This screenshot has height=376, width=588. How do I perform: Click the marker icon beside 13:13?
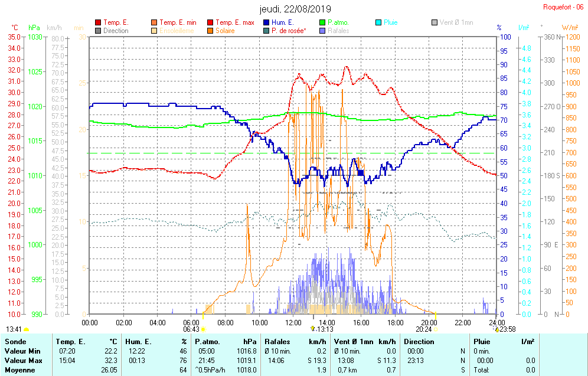pyautogui.click(x=313, y=329)
